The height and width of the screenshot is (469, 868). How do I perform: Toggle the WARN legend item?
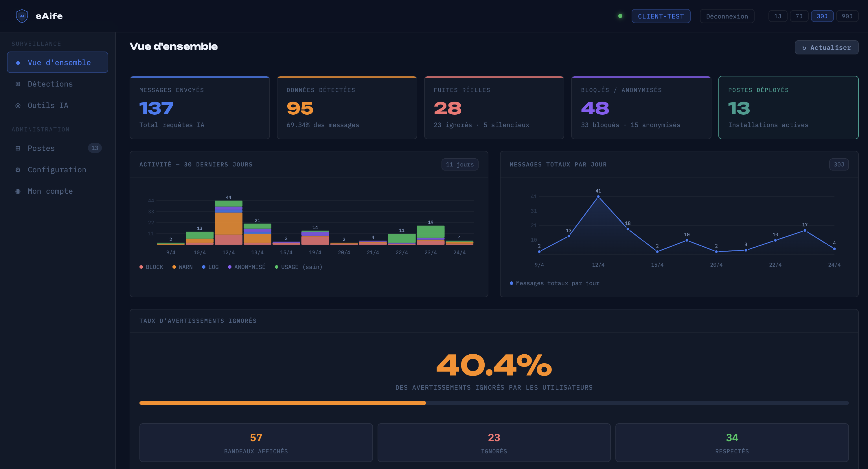182,267
